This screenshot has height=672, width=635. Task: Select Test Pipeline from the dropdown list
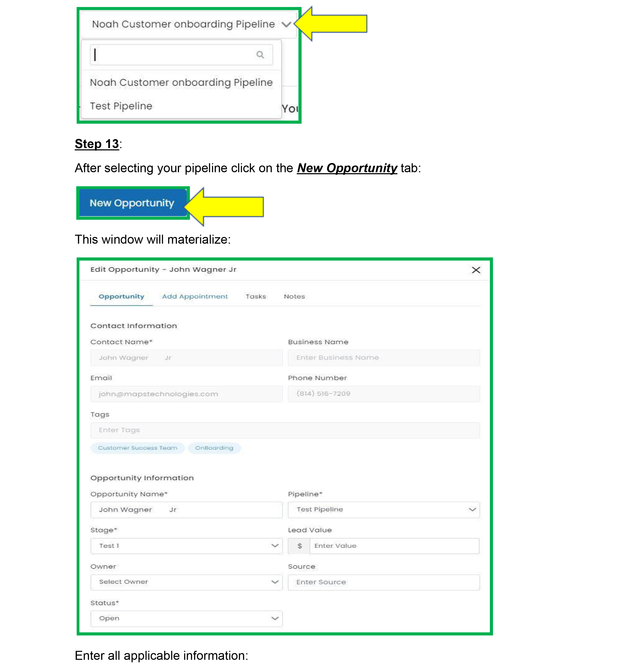coord(121,106)
